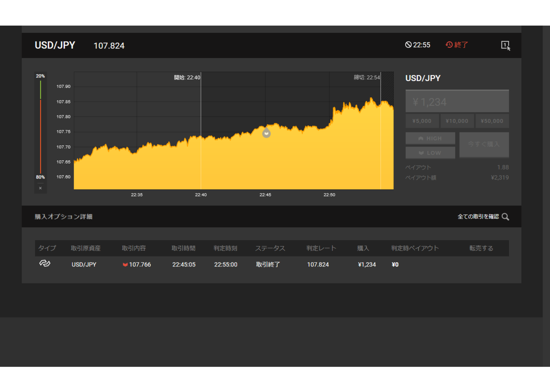This screenshot has height=392, width=550.
Task: Click the payout amount ¥2,319
Action: [500, 178]
